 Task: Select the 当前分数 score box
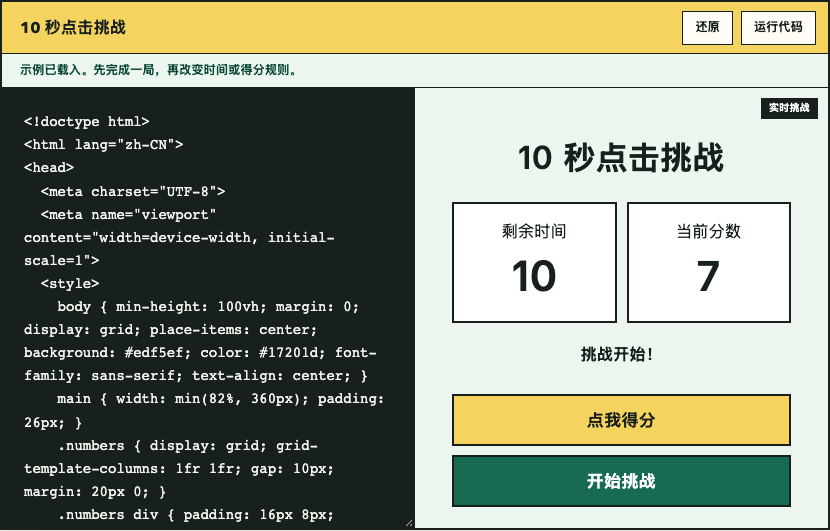coord(709,262)
